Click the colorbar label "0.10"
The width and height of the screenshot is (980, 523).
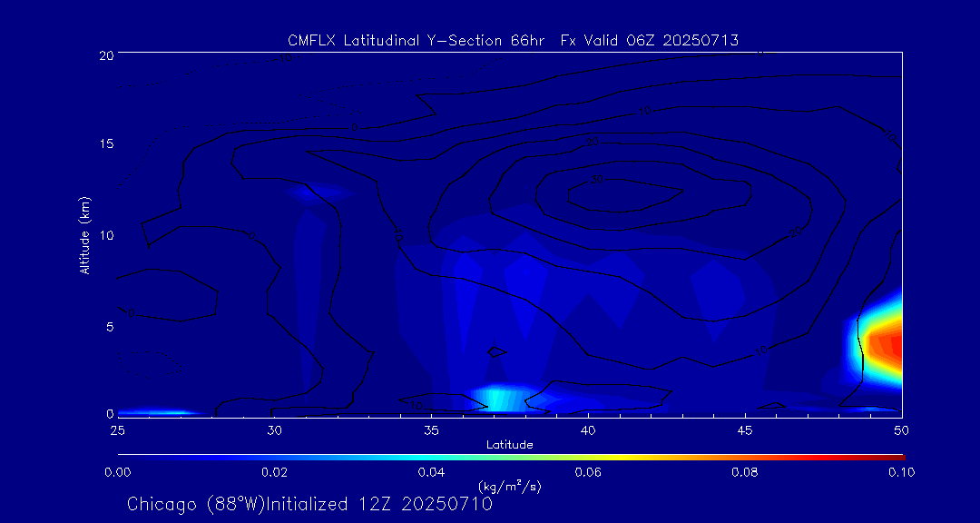901,472
